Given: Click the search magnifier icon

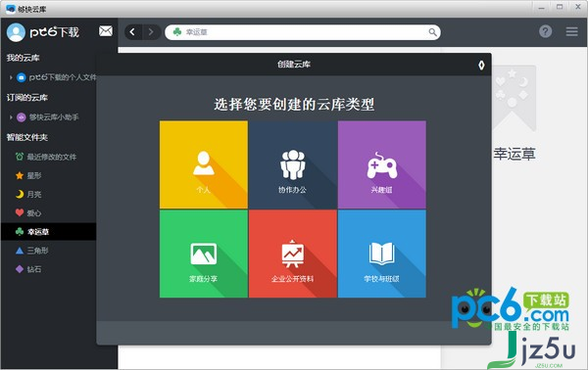Looking at the screenshot, I should click(433, 32).
